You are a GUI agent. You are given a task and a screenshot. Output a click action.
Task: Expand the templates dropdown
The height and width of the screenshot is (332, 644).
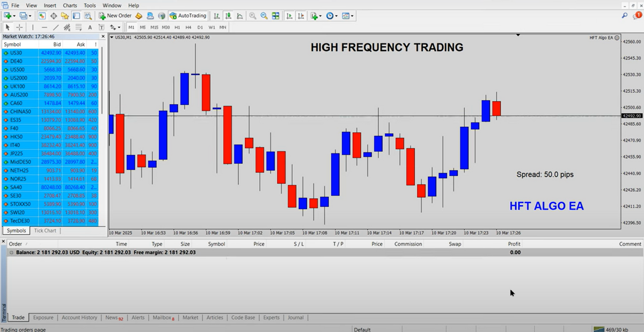[x=353, y=16]
